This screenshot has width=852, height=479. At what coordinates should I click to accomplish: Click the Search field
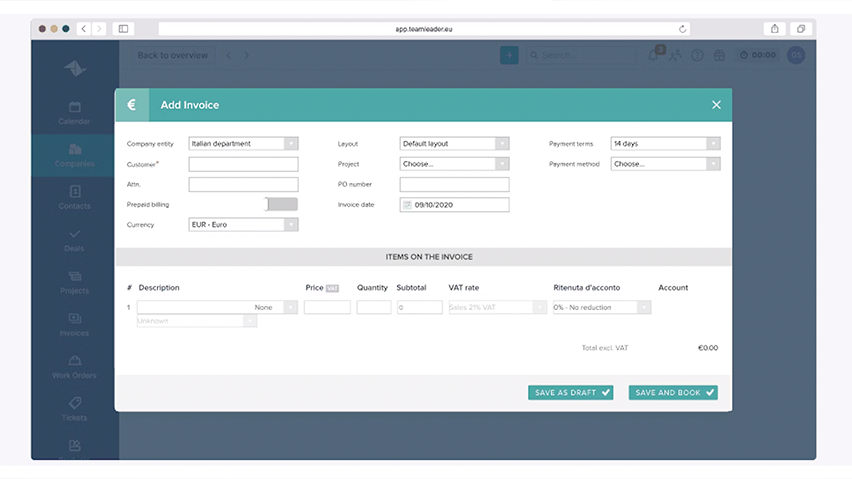point(581,55)
